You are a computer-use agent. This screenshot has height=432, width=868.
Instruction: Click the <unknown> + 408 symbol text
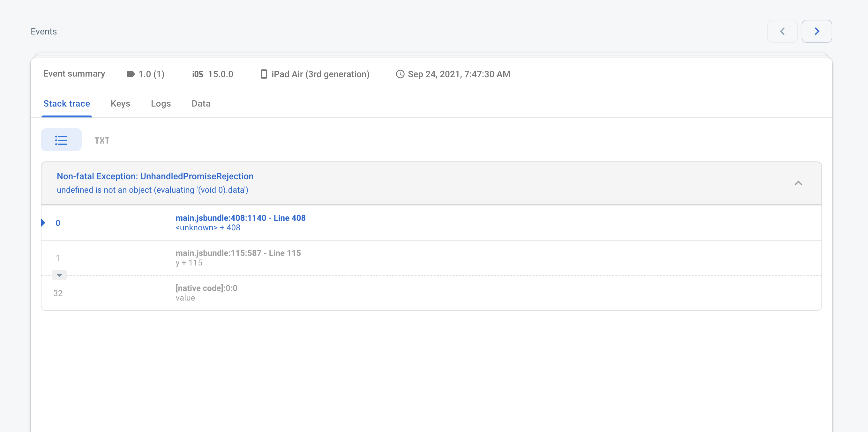[207, 228]
